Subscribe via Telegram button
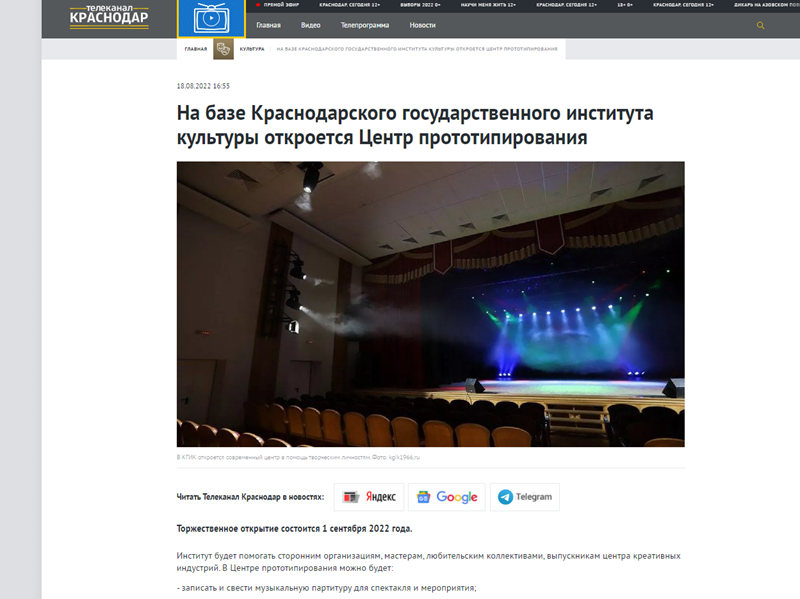The image size is (800, 599). 525,497
